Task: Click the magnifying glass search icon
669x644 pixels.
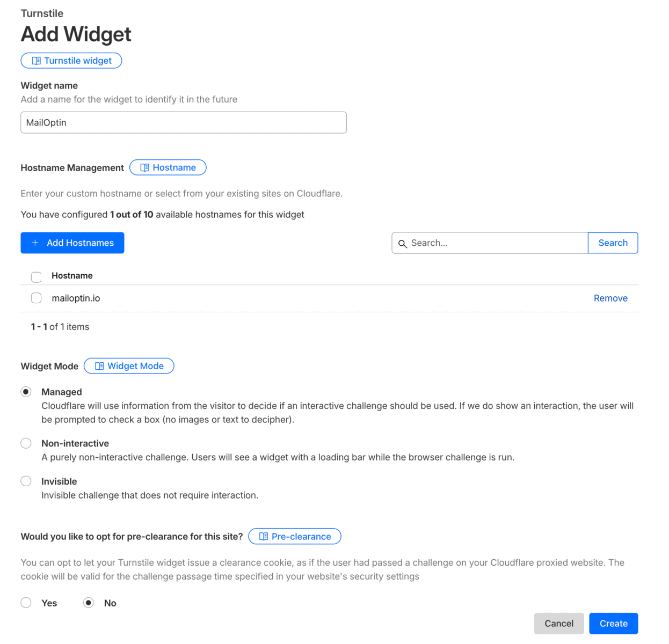Action: (x=402, y=244)
